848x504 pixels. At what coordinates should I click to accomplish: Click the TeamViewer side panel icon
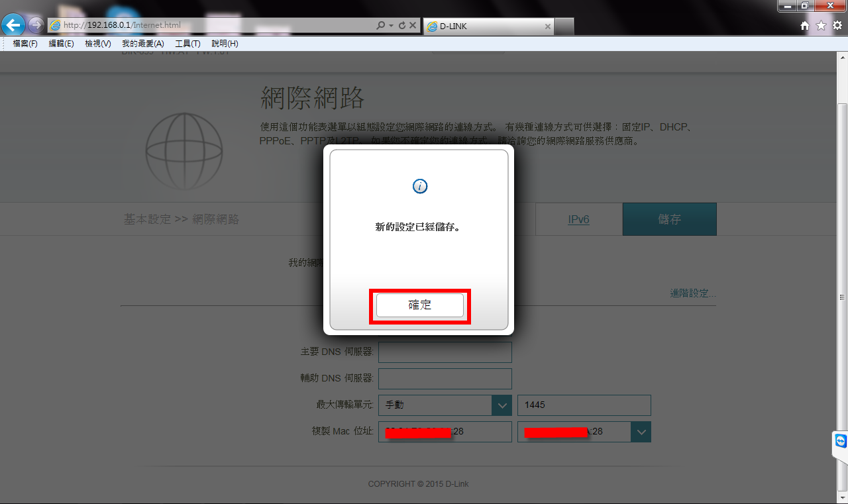841,442
